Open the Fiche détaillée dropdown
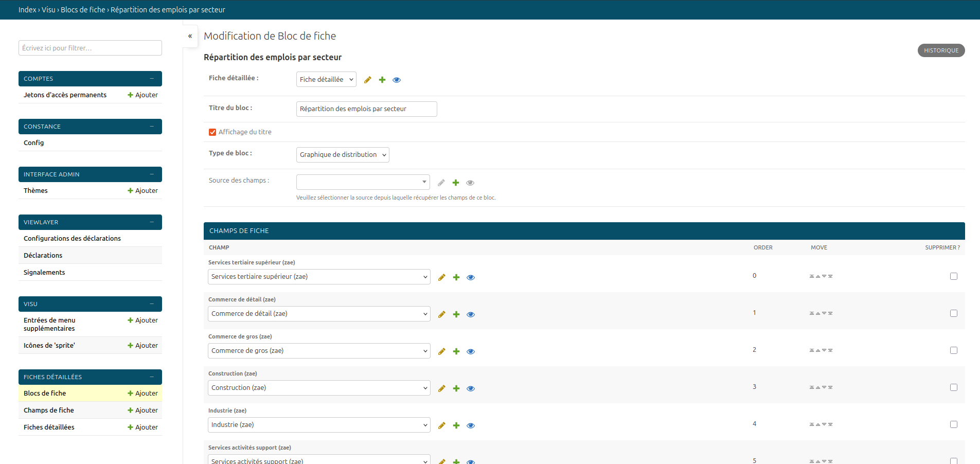This screenshot has height=464, width=980. pos(326,79)
